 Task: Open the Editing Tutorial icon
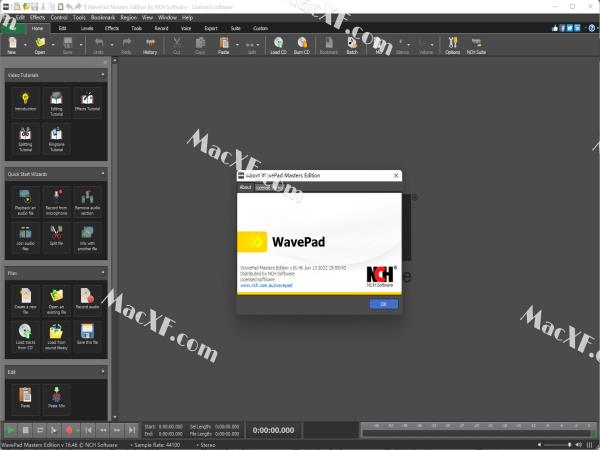57,103
